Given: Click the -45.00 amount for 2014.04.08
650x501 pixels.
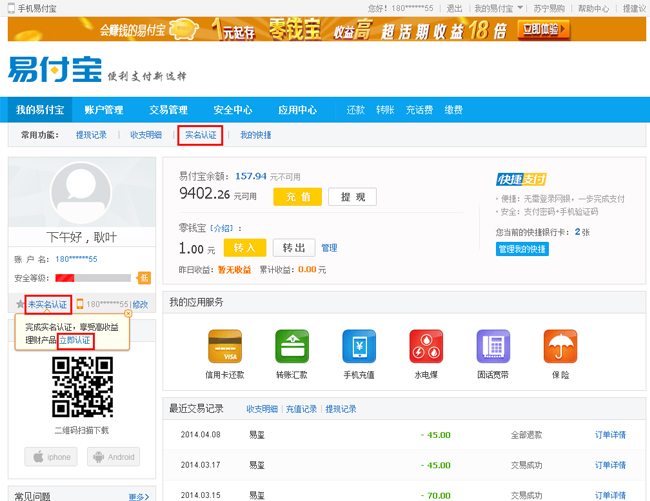Looking at the screenshot, I should point(436,435).
